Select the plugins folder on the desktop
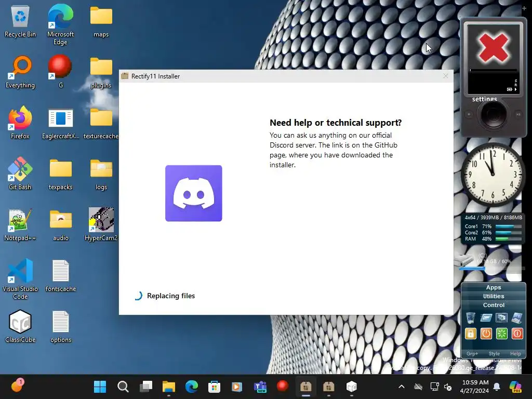Viewport: 532px width, 399px height. coord(101,72)
